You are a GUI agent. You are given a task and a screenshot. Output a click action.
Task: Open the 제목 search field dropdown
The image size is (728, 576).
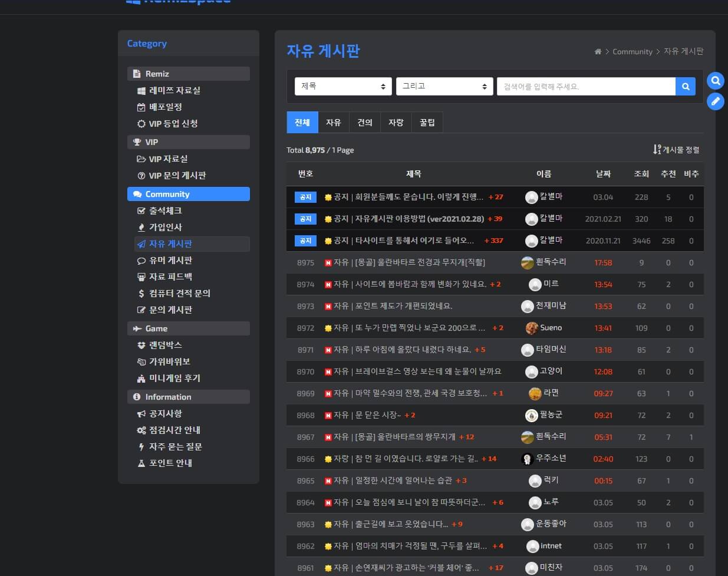click(x=343, y=86)
